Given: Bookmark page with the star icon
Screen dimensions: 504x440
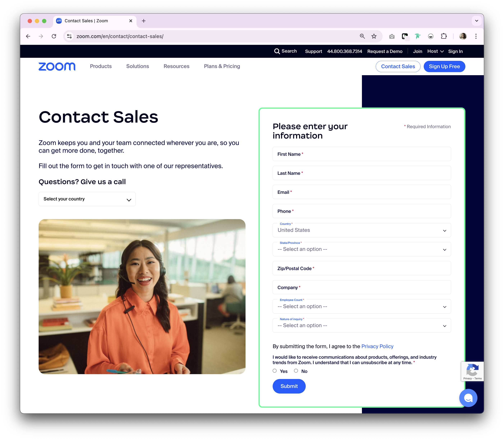Looking at the screenshot, I should coord(374,36).
